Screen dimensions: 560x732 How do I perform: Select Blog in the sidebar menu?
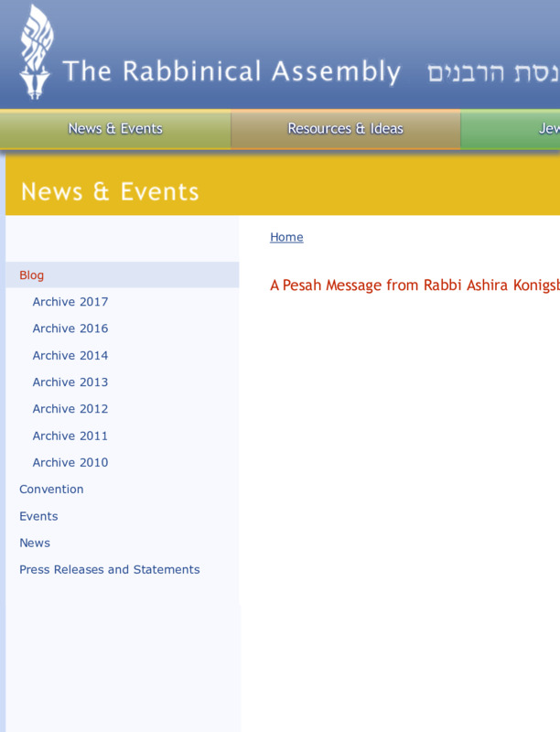point(123,275)
